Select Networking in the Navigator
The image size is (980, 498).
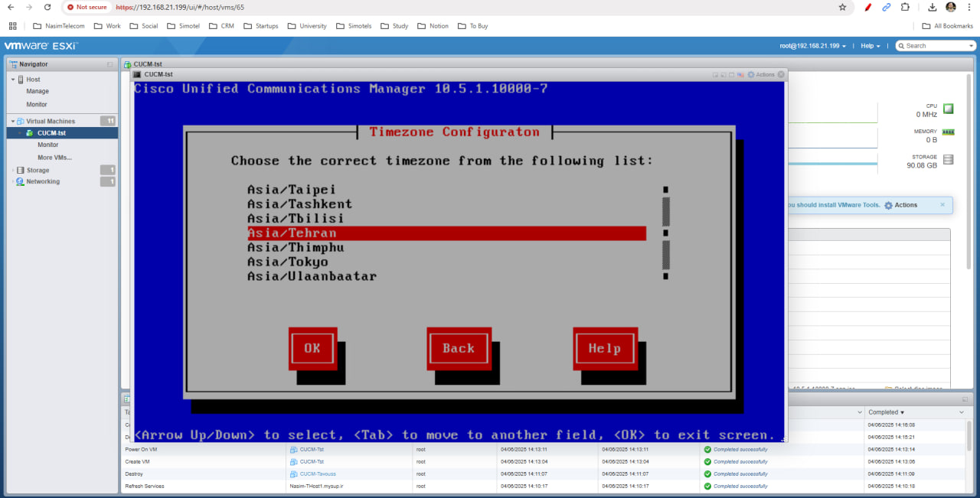click(x=42, y=181)
